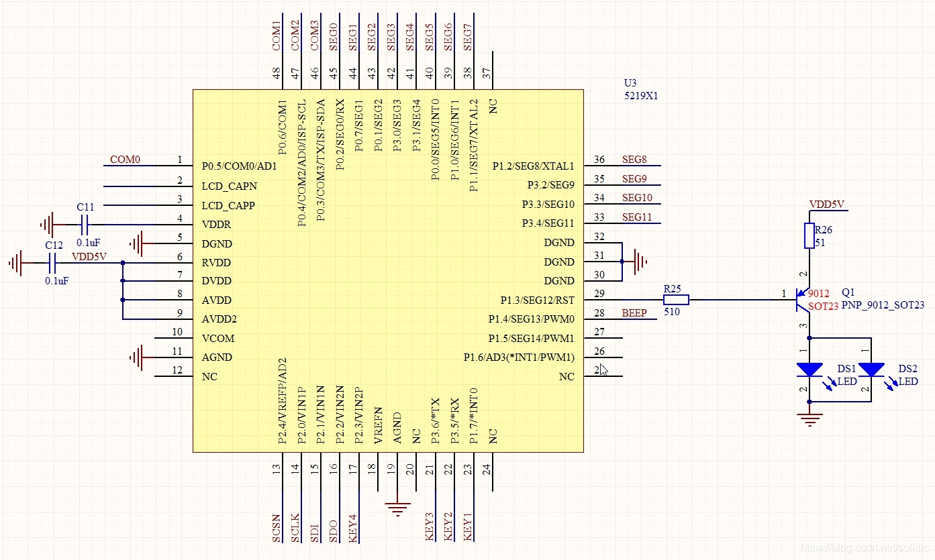The image size is (935, 560).
Task: Click the P1.2/SEG8/XTAL1 pin name
Action: (x=534, y=166)
